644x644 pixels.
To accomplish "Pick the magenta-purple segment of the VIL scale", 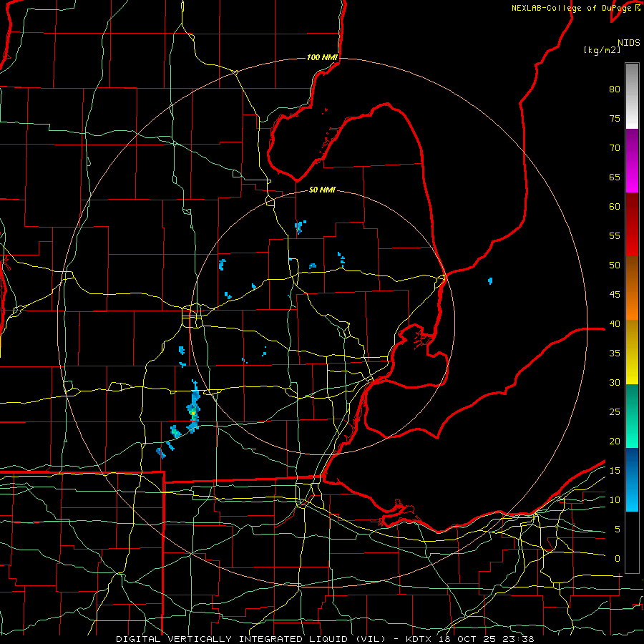I will [632, 160].
